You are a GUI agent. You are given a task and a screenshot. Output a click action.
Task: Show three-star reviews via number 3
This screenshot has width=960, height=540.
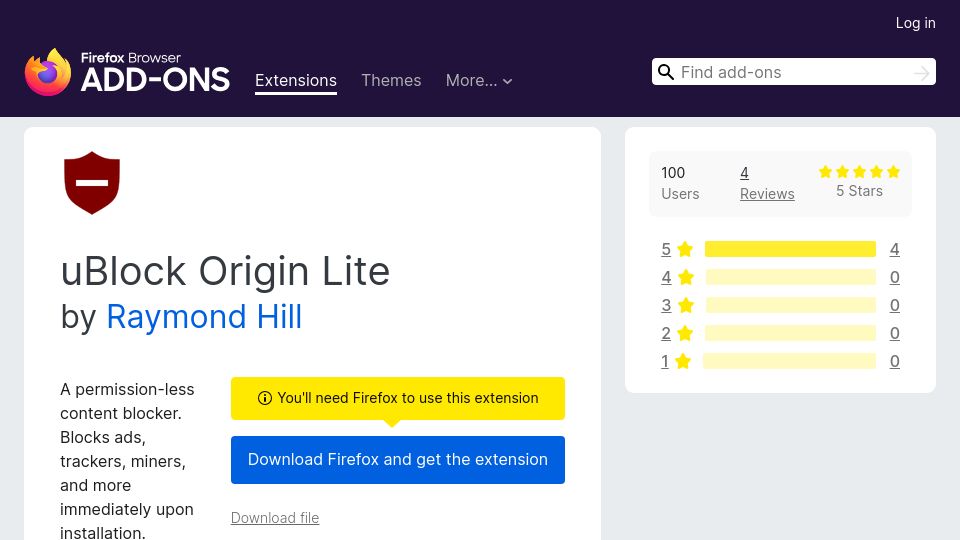click(x=666, y=305)
